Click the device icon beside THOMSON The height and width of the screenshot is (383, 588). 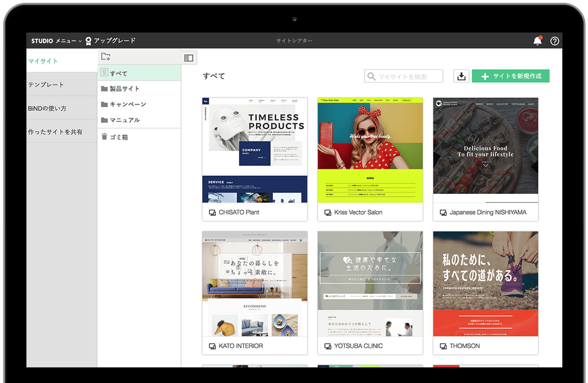[443, 346]
